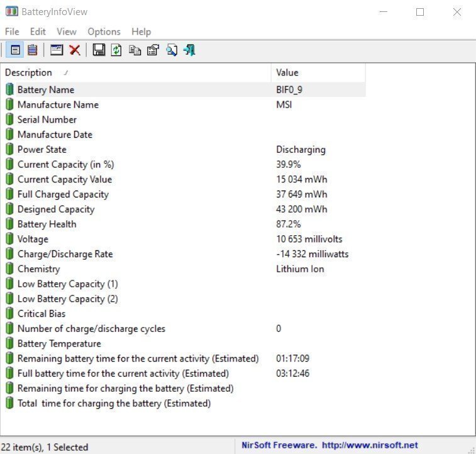Screen dimensions: 476x454
Task: Click the magnifier Find icon
Action: click(x=172, y=50)
